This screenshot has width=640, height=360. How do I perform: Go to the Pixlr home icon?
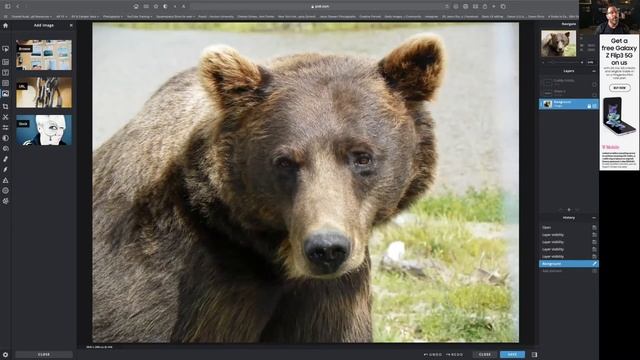pos(5,25)
